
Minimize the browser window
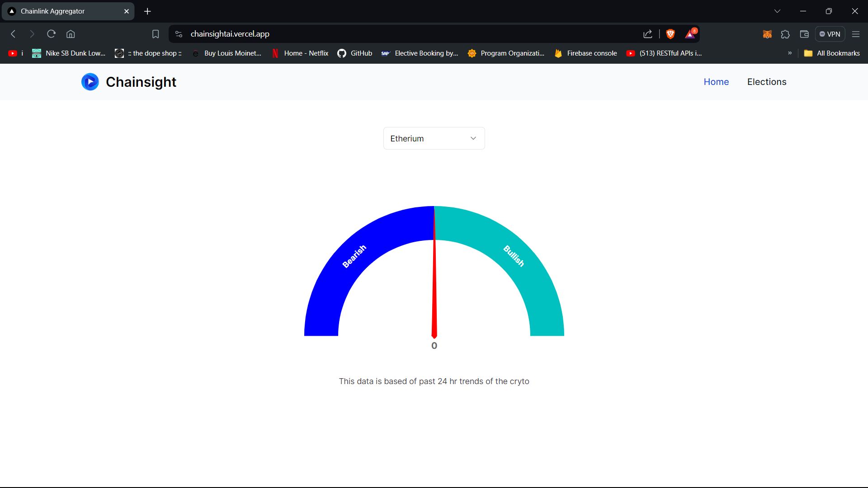803,11
